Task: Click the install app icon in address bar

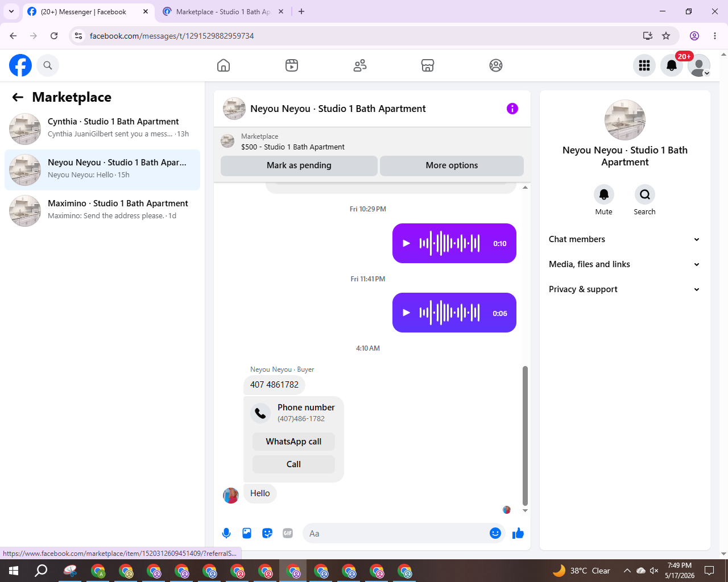Action: tap(648, 36)
